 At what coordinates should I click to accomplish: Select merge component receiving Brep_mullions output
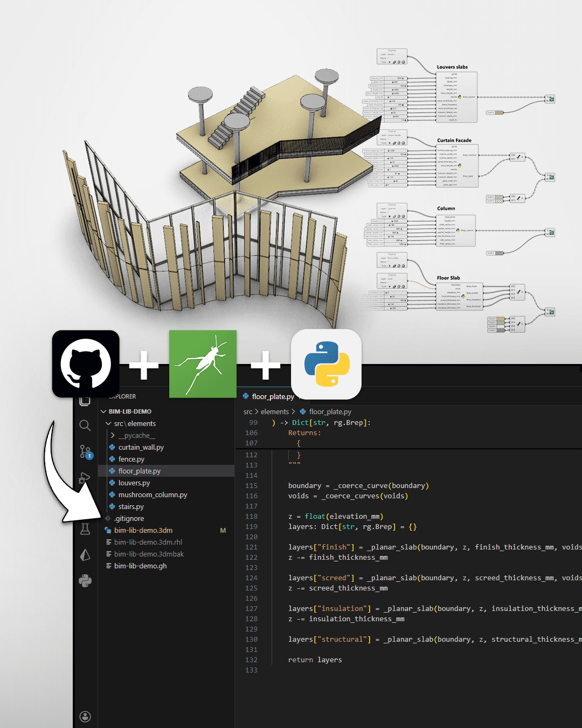[x=517, y=157]
